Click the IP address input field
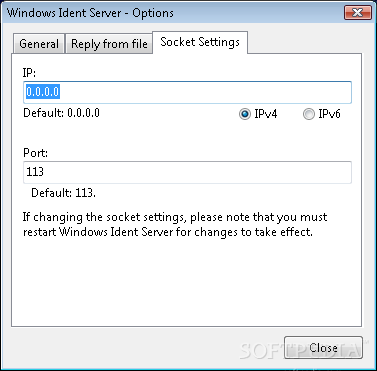 pos(187,92)
